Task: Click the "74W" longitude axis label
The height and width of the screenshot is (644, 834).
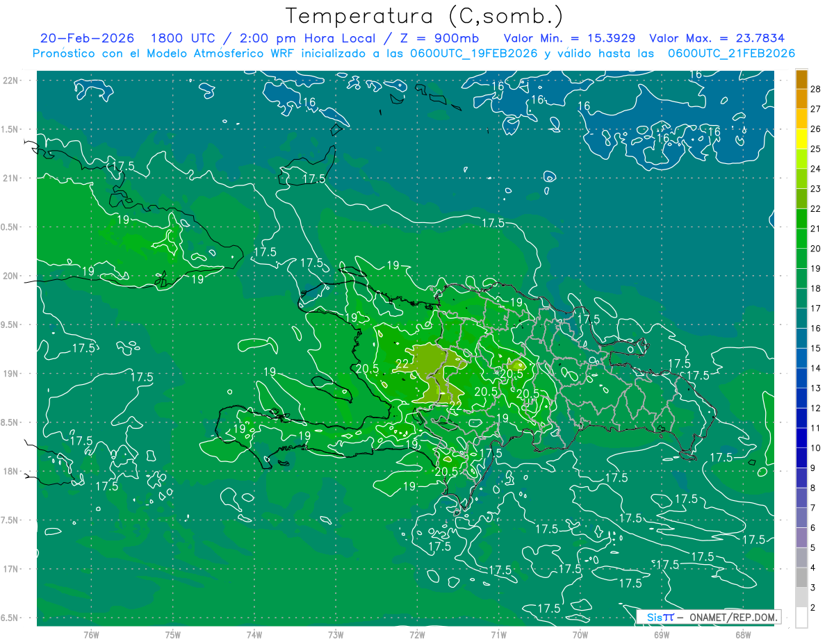Action: 254,634
